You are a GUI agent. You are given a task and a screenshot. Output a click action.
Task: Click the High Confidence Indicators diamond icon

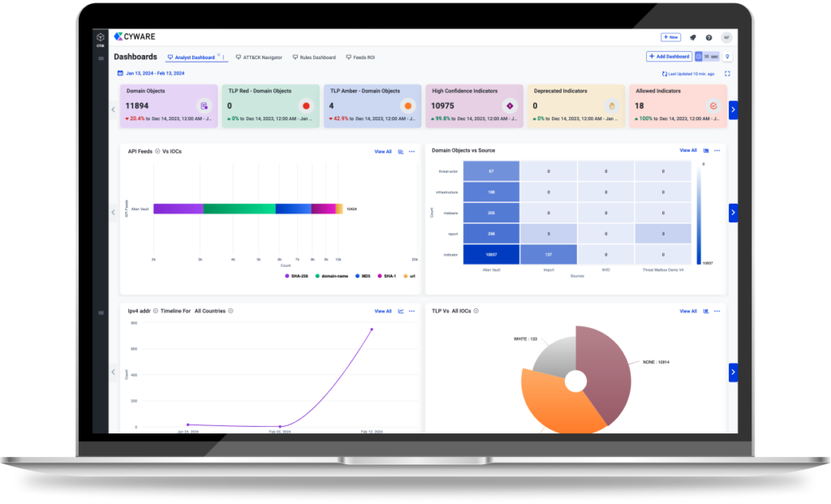click(510, 106)
